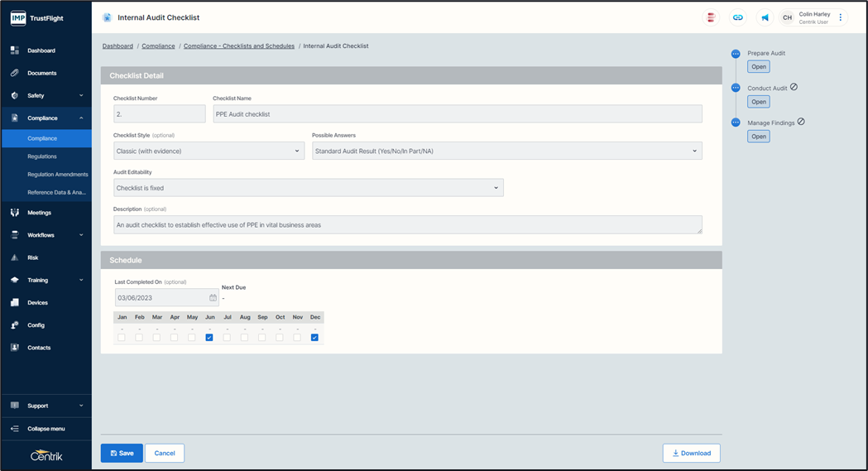Click the red stacked-list icon in header
The width and height of the screenshot is (868, 471).
point(710,17)
